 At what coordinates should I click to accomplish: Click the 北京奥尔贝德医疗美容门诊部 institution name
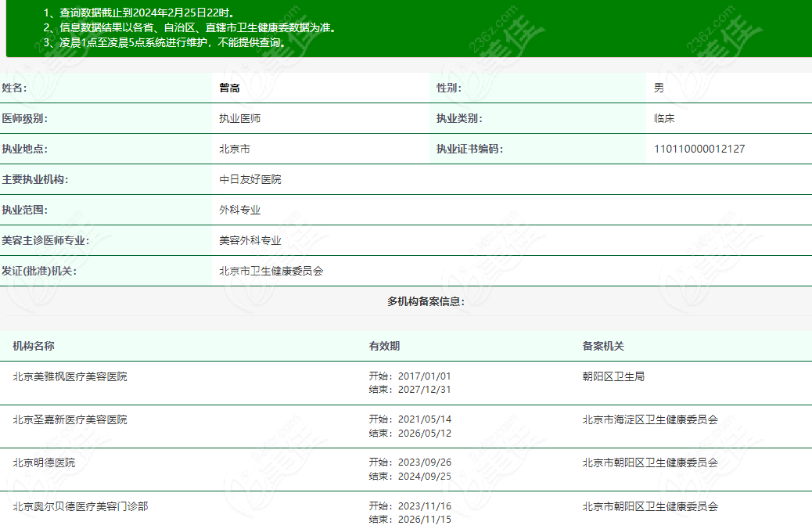[80, 506]
